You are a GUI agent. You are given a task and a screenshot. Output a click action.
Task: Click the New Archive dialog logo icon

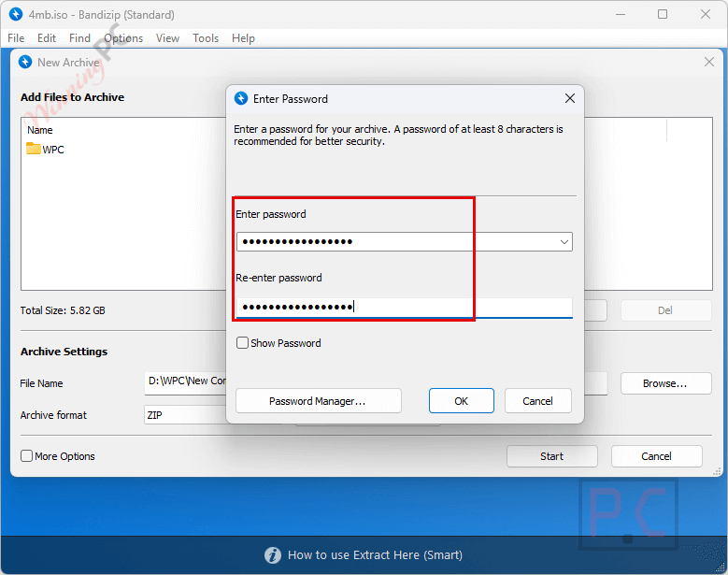(25, 62)
